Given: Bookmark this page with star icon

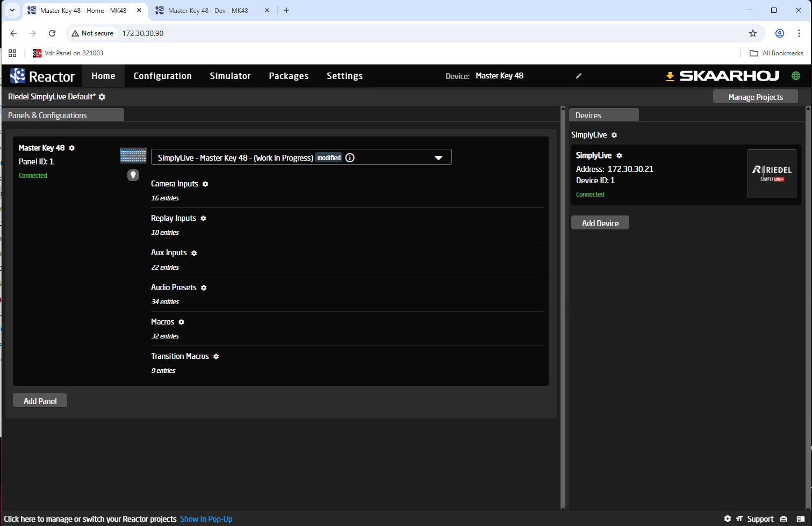Looking at the screenshot, I should click(753, 33).
